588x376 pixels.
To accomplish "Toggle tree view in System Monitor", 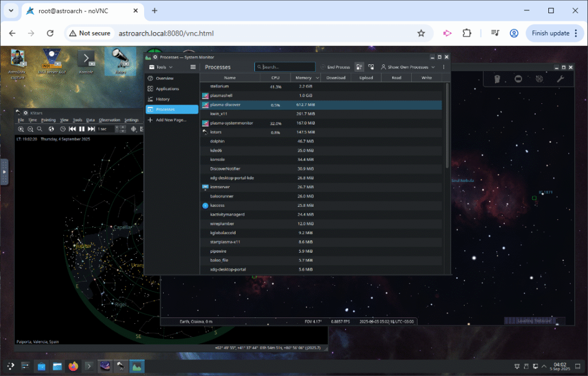I will [x=371, y=67].
